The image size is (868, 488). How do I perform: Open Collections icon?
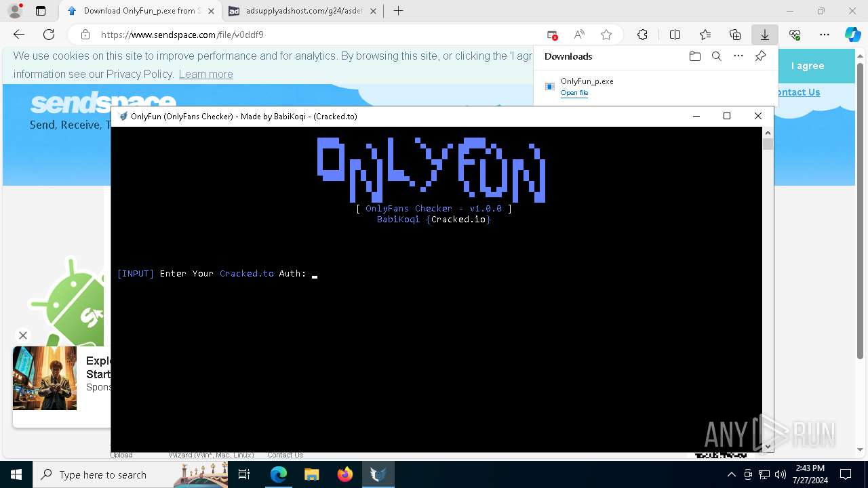735,35
